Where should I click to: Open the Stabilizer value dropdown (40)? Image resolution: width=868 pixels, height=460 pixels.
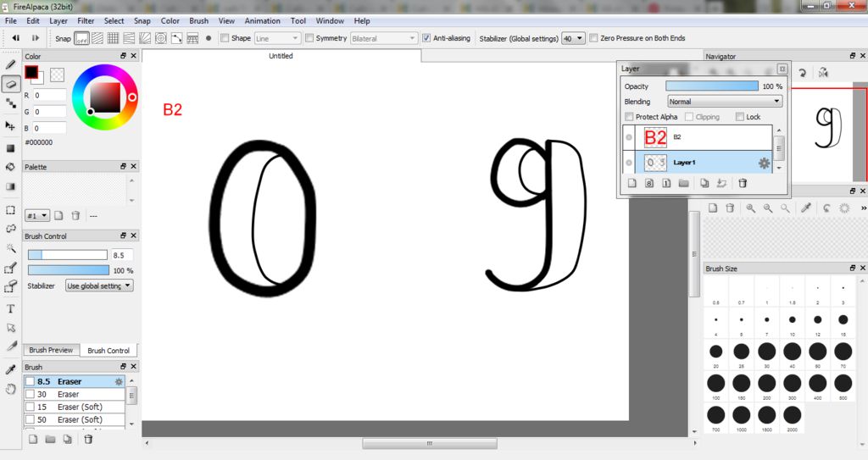coord(573,38)
